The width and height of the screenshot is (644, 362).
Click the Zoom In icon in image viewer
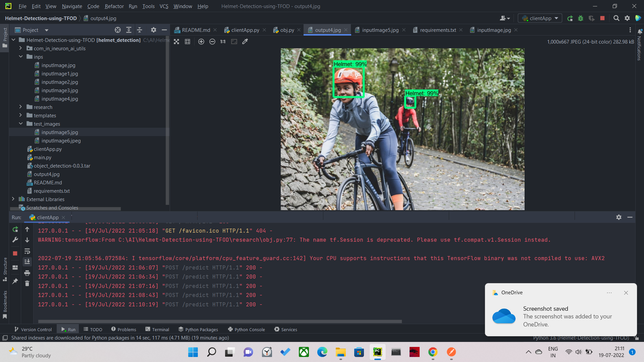(201, 42)
